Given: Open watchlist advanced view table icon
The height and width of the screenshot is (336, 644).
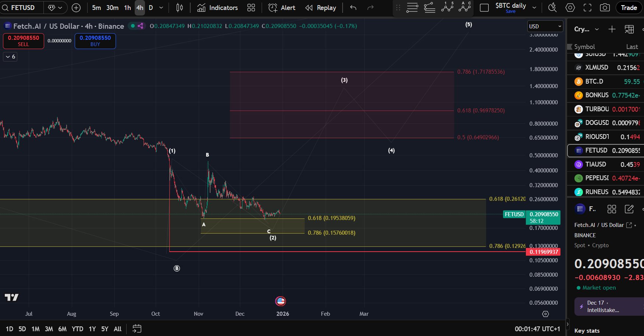Looking at the screenshot, I should 629,29.
